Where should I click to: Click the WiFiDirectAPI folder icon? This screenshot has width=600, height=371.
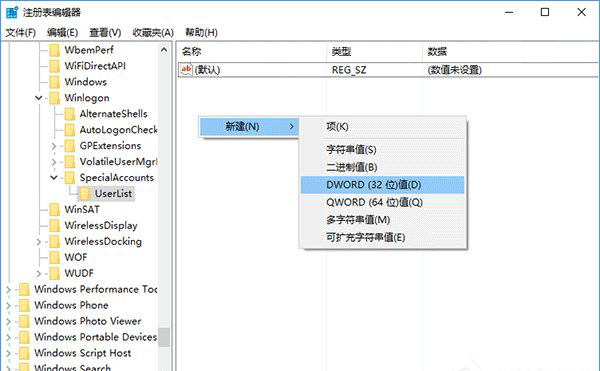tap(55, 66)
